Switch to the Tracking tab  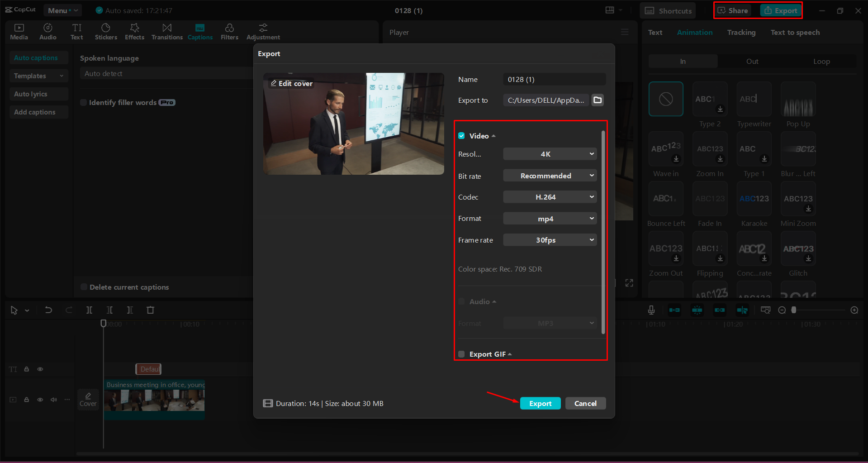tap(741, 32)
